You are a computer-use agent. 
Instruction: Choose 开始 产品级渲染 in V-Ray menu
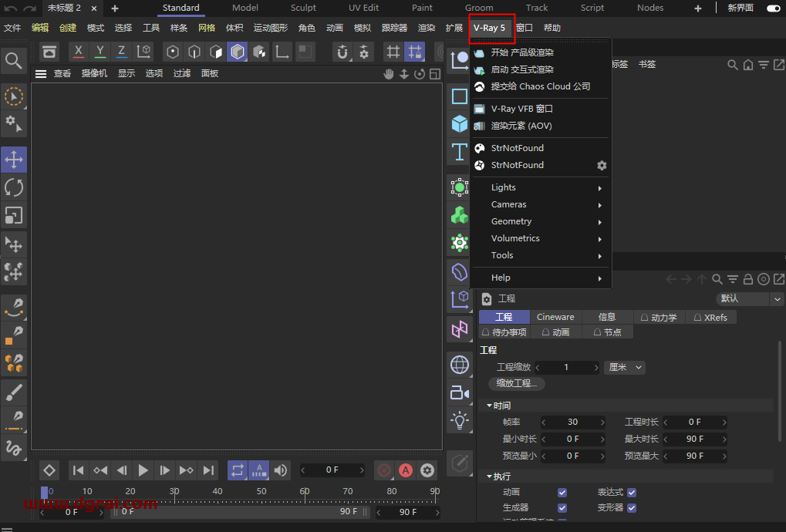point(541,52)
